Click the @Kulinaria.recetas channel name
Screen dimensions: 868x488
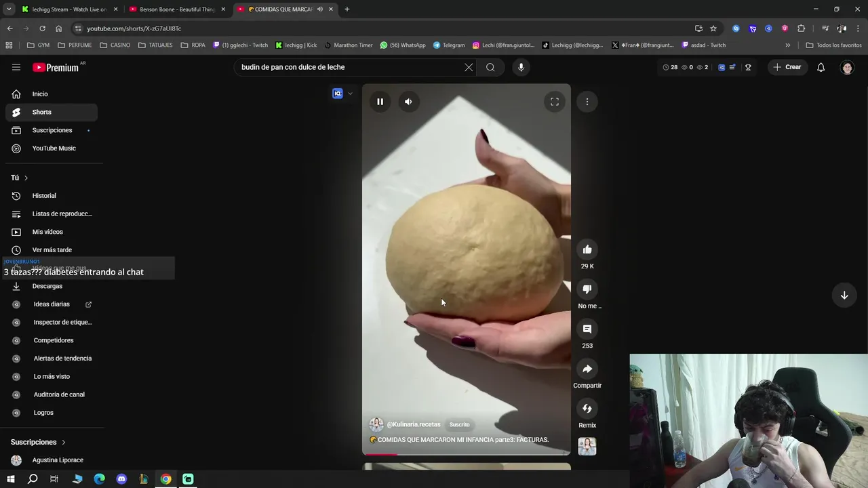click(414, 424)
